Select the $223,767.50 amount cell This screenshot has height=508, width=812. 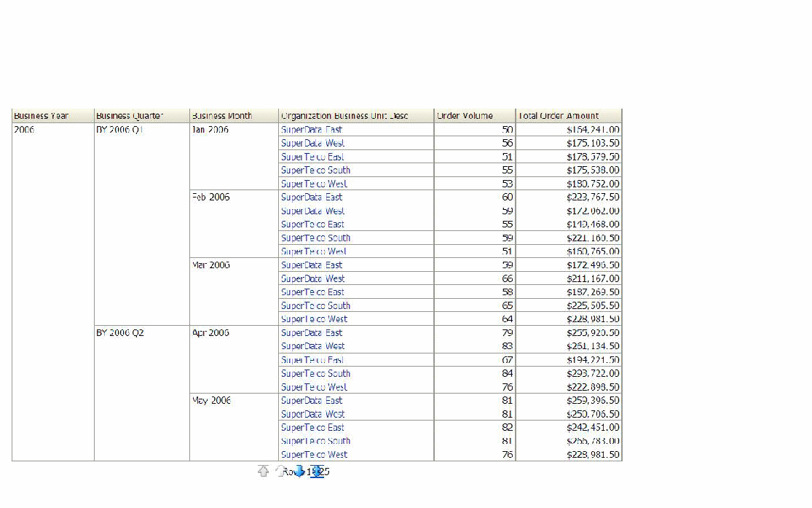[569, 197]
